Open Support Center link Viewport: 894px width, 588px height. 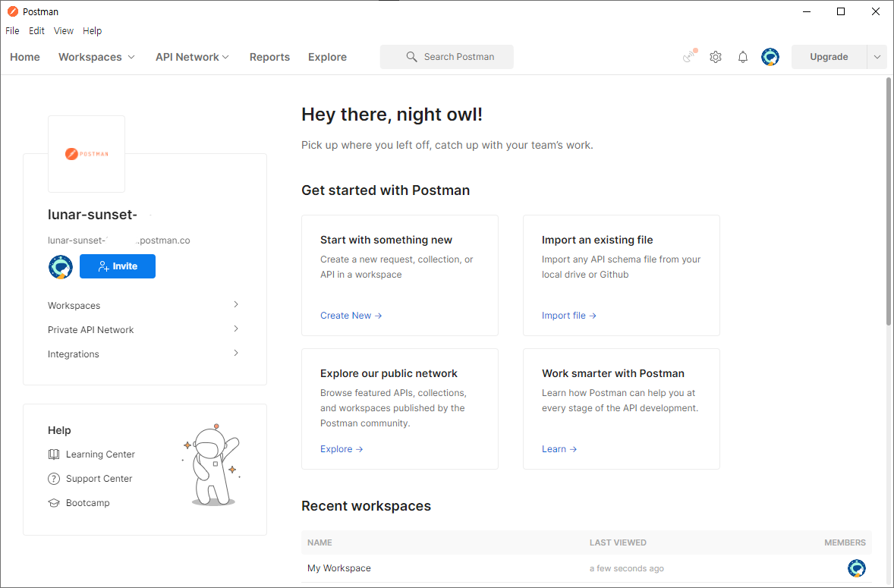(x=99, y=479)
